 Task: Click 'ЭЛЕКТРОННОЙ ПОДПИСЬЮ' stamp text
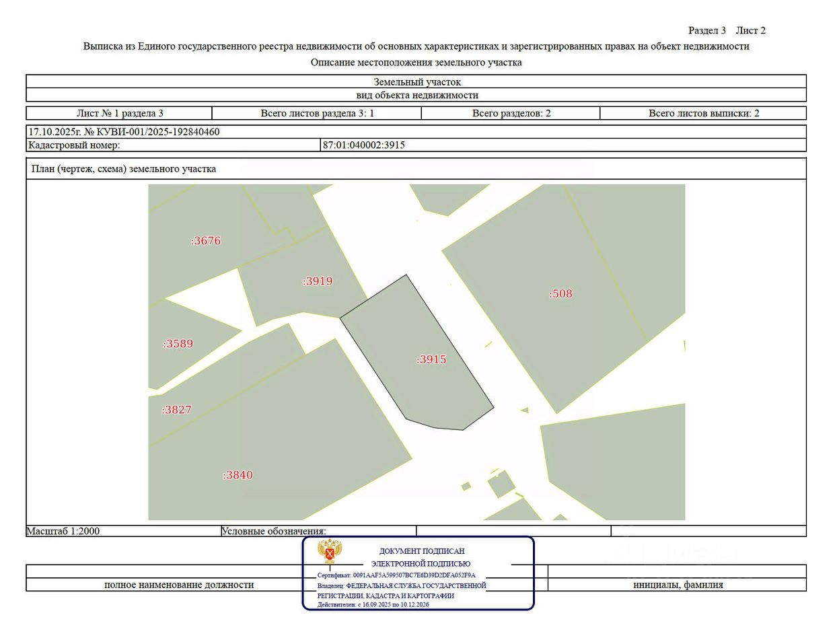click(421, 564)
